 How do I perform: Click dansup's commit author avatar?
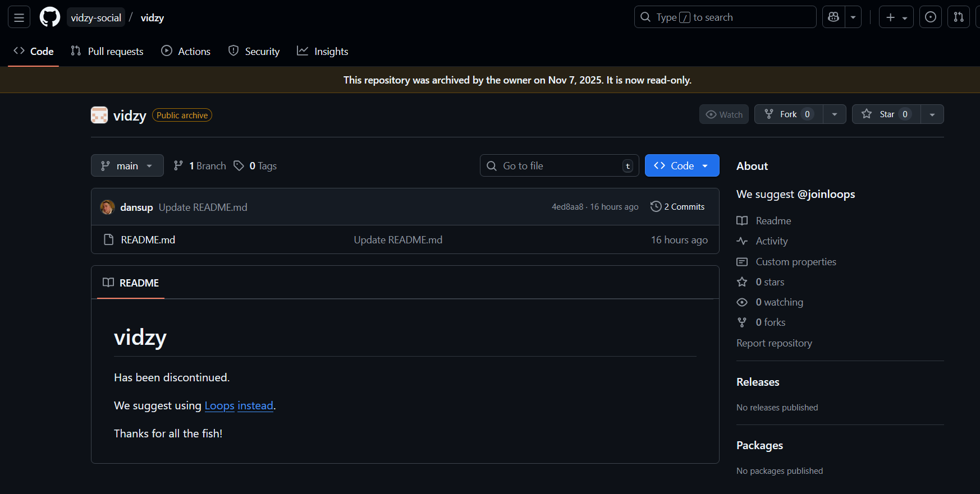coord(107,207)
